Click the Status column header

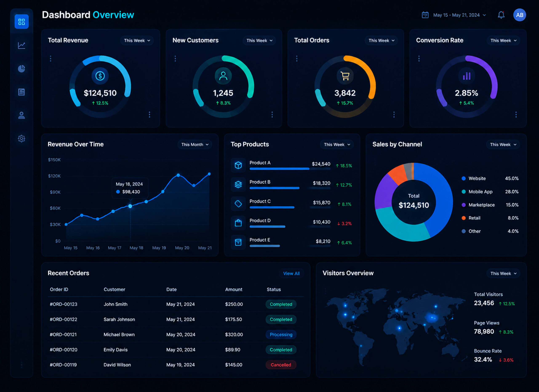pyautogui.click(x=274, y=290)
